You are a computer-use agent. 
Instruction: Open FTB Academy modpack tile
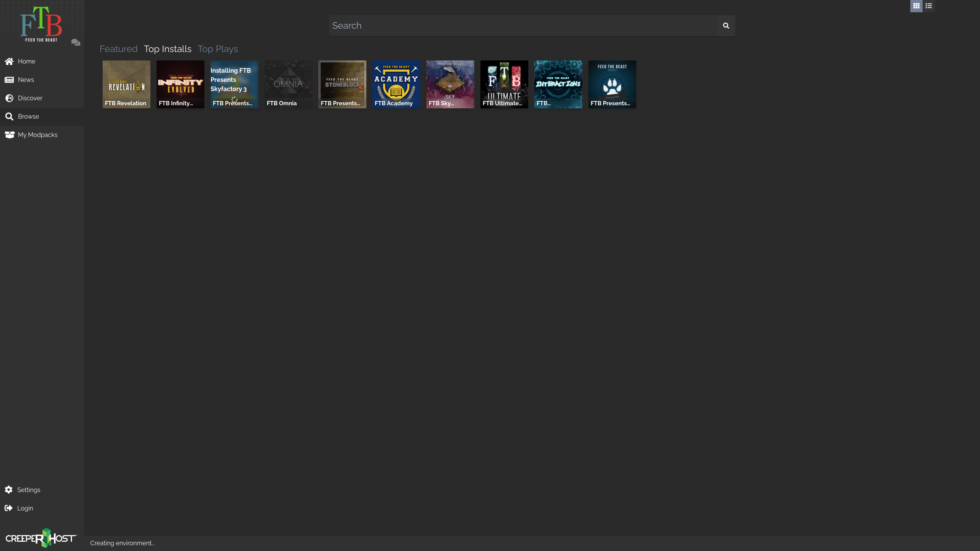[x=396, y=84]
